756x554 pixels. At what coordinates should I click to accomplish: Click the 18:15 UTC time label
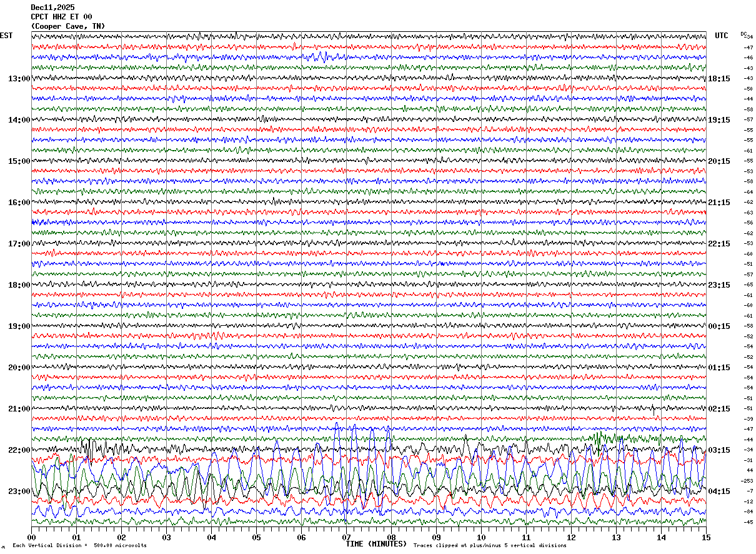719,79
